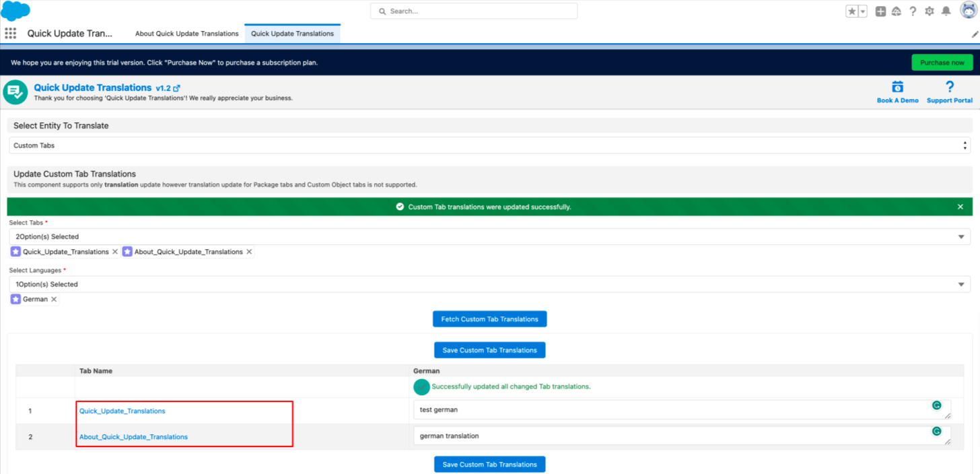Viewport: 980px width, 474px height.
Task: Remove the German language pill
Action: tap(54, 299)
